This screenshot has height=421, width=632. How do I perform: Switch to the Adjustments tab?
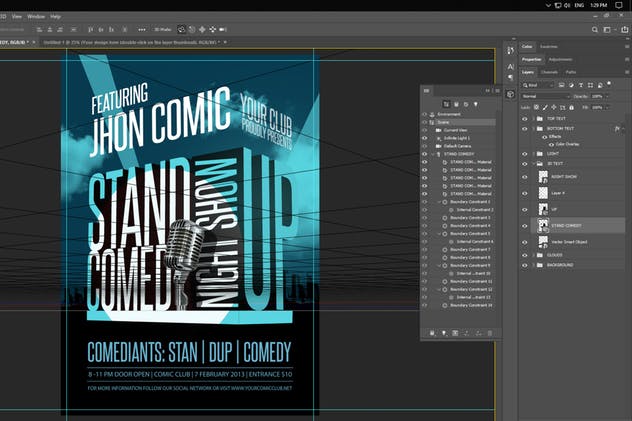pyautogui.click(x=560, y=59)
